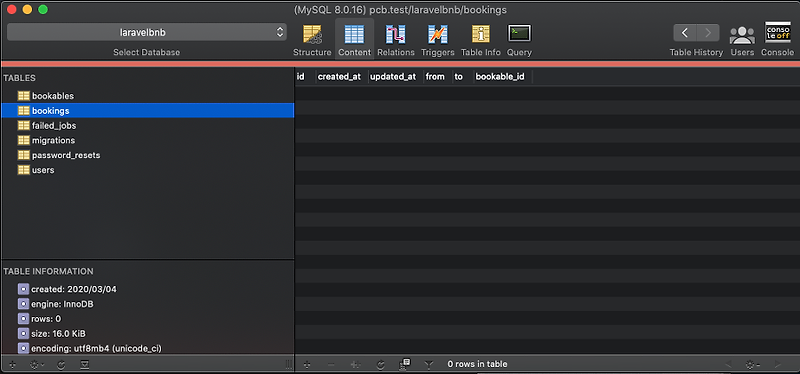This screenshot has height=374, width=800.
Task: Open the Query editor
Action: (x=519, y=40)
